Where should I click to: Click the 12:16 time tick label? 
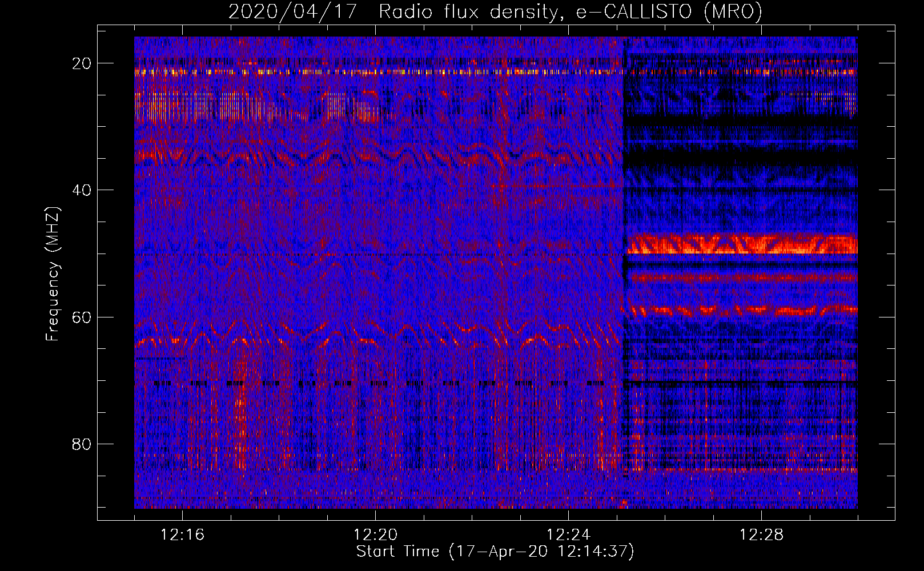(183, 535)
